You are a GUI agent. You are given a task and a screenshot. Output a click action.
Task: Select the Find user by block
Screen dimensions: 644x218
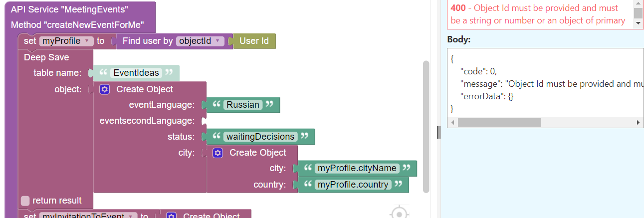(147, 41)
